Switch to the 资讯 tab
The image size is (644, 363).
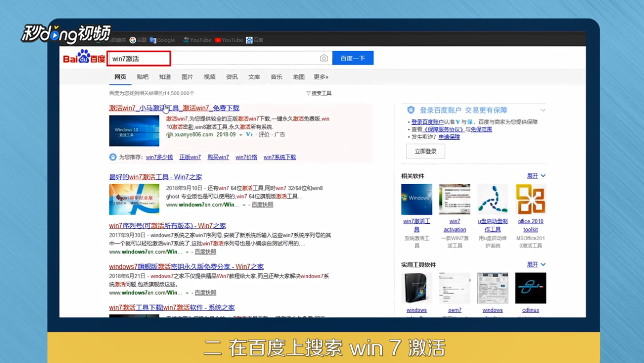tap(232, 77)
